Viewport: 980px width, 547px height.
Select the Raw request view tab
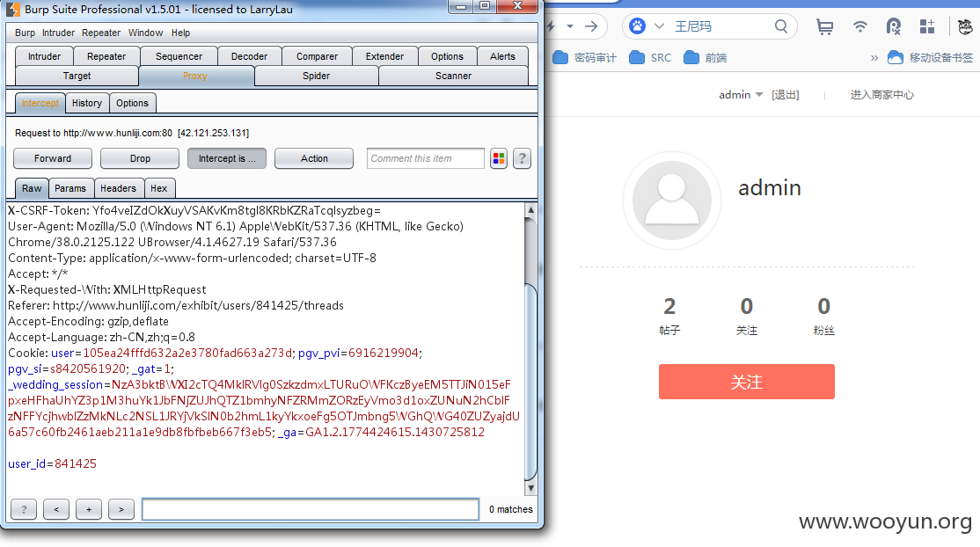(x=32, y=188)
